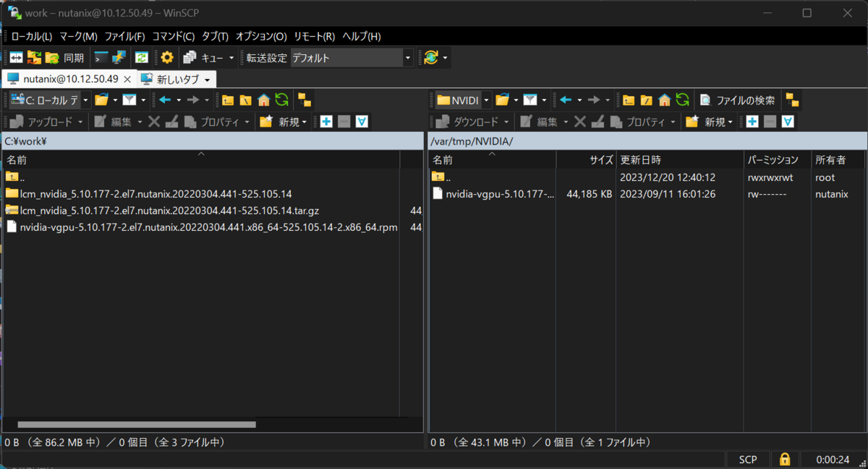868x469 pixels.
Task: Go to remote home directory icon
Action: (x=664, y=100)
